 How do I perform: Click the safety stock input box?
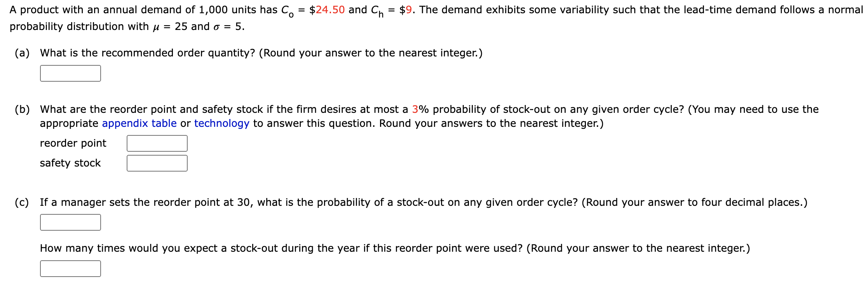tap(157, 163)
